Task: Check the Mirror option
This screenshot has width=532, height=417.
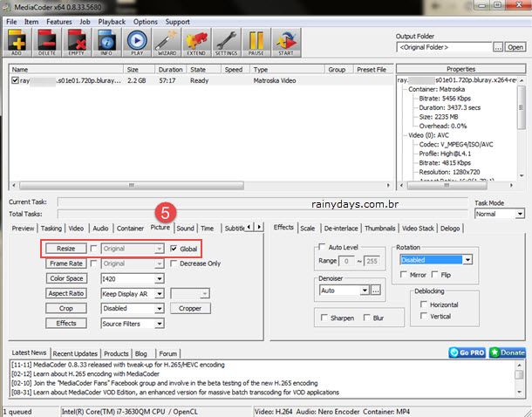Action: click(404, 275)
